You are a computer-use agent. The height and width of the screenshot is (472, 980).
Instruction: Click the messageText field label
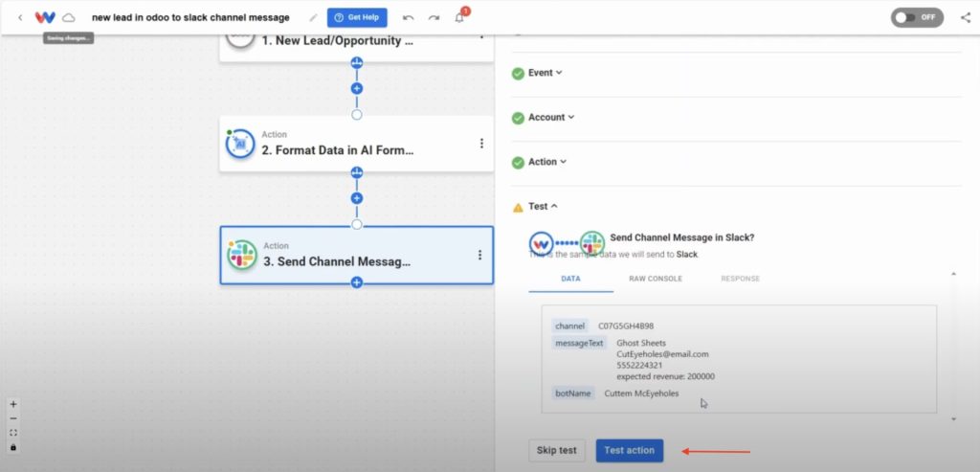579,343
